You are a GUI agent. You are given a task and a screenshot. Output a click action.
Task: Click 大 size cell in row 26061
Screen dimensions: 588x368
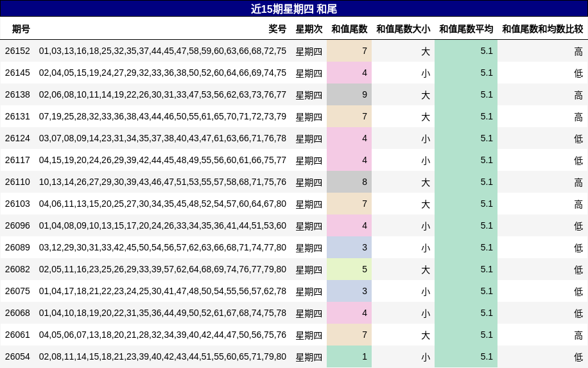[x=425, y=335]
